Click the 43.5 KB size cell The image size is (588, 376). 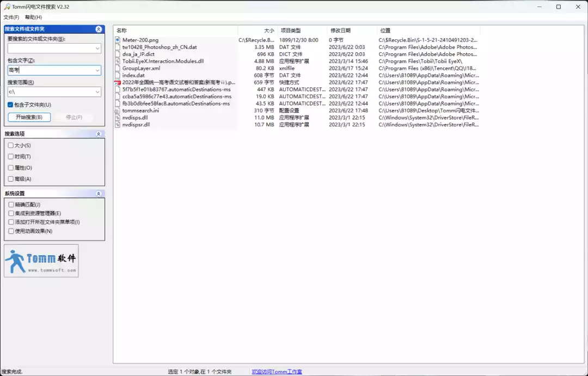tap(265, 103)
